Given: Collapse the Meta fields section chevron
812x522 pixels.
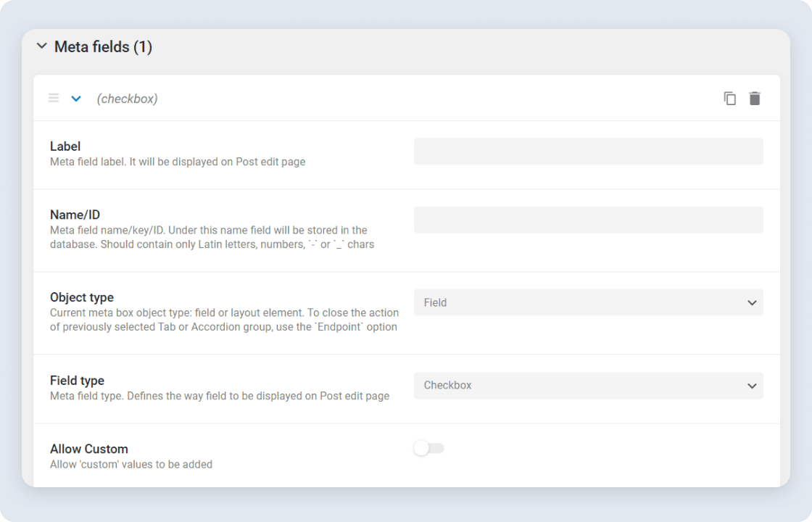Looking at the screenshot, I should tap(42, 46).
